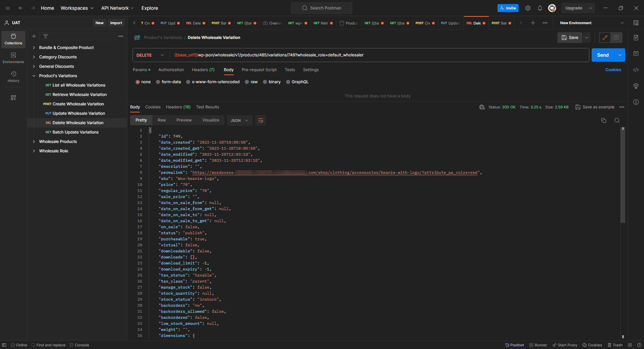
Task: Select the none body radio option
Action: 138,82
